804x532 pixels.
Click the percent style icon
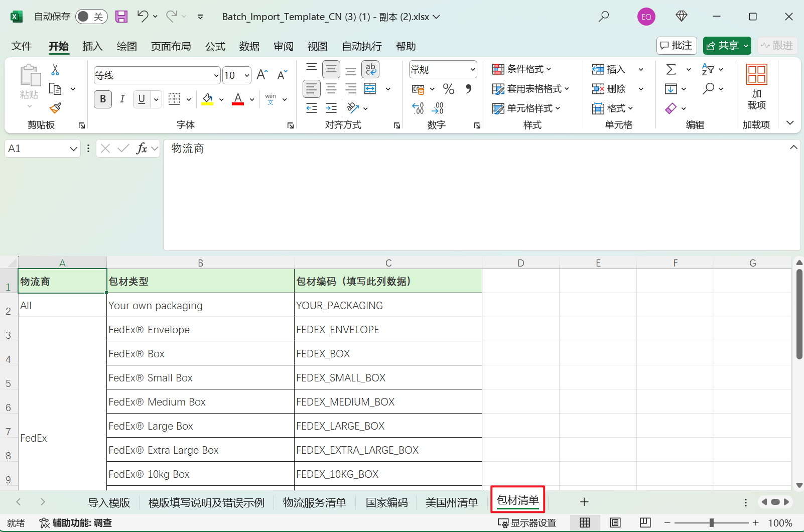(449, 89)
